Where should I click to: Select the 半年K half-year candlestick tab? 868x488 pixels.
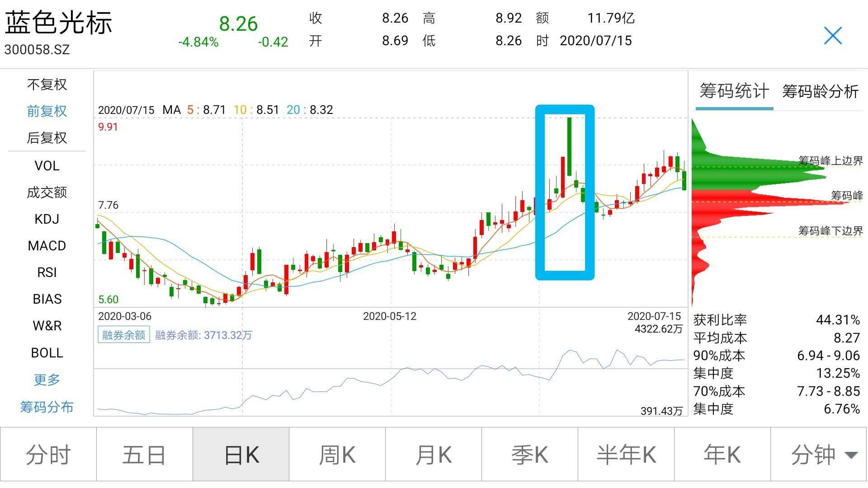click(x=626, y=455)
